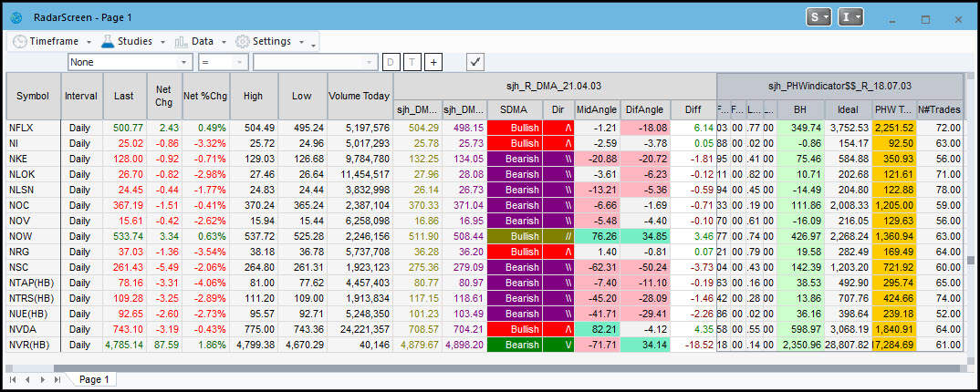The image size is (980, 392).
Task: Click the horizontal scrollbar thumb
Action: pyautogui.click(x=508, y=368)
